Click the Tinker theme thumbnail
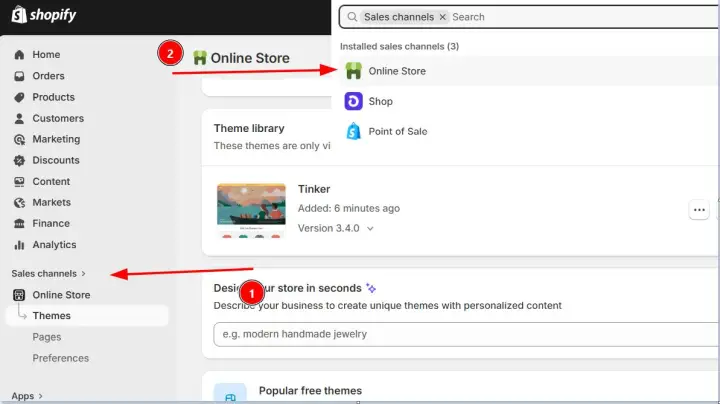Screen dimensions: 720x404 pyautogui.click(x=250, y=210)
